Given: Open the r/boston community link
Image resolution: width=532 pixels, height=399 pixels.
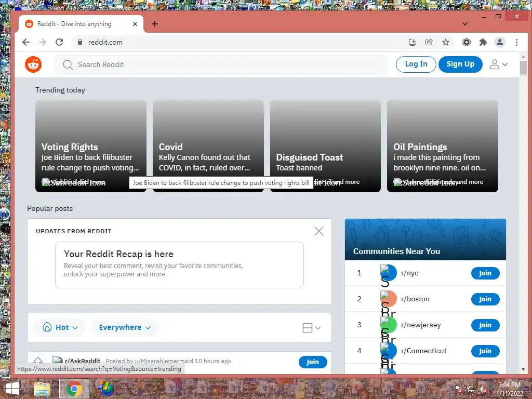Looking at the screenshot, I should coord(415,299).
